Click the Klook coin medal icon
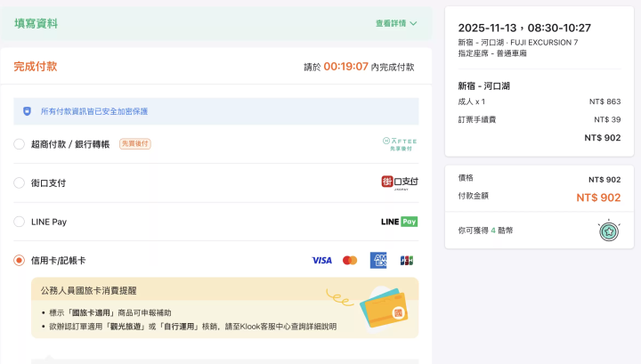This screenshot has width=641, height=364. coord(609,231)
